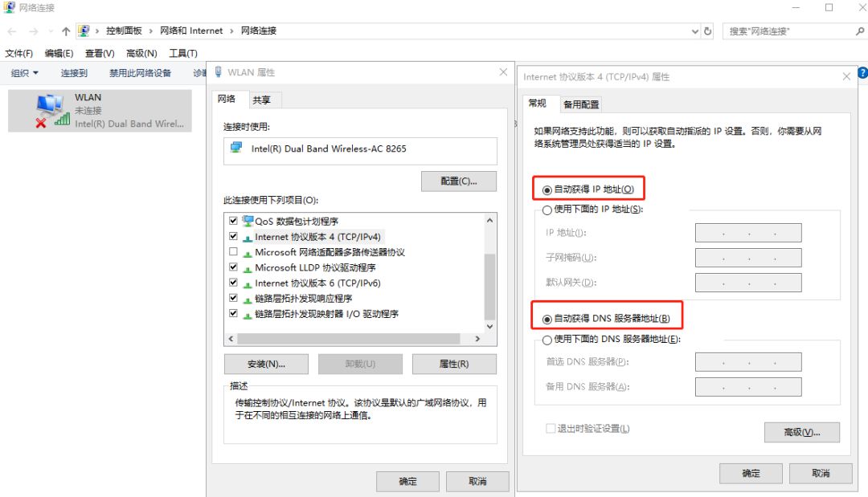Click 取消 in the IPv4 属性 dialog
Viewport: 868px width, 497px height.
point(821,473)
